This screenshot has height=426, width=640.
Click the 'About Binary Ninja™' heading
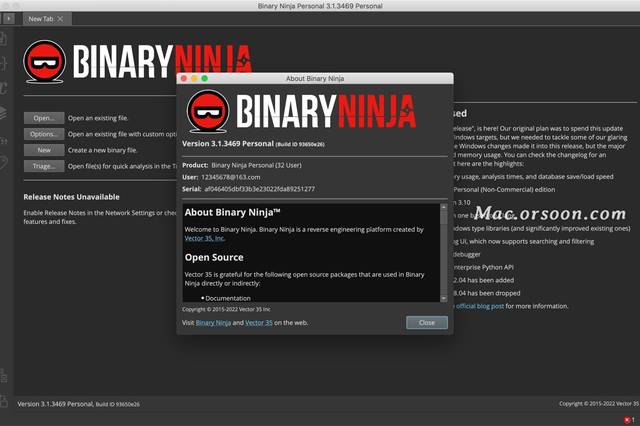pyautogui.click(x=232, y=212)
